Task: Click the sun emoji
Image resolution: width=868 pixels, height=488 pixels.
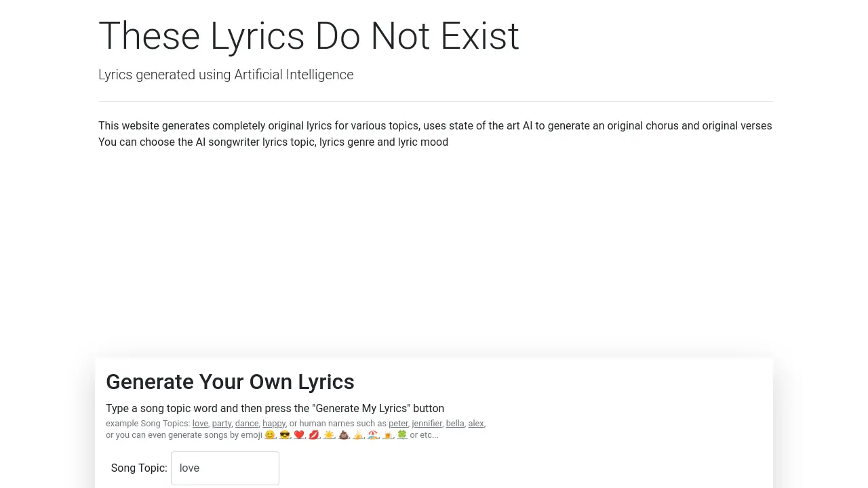Action: tap(329, 435)
